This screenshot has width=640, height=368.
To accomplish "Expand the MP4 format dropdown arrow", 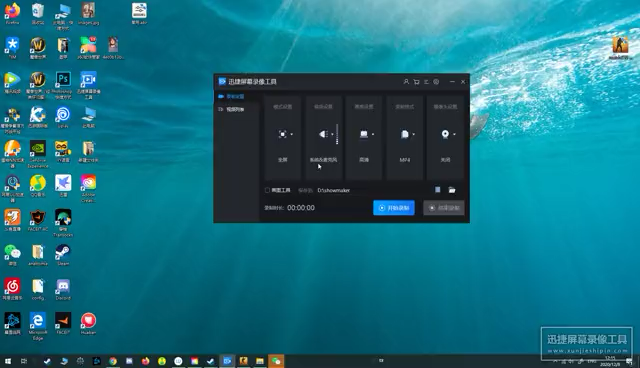I will click(x=413, y=134).
